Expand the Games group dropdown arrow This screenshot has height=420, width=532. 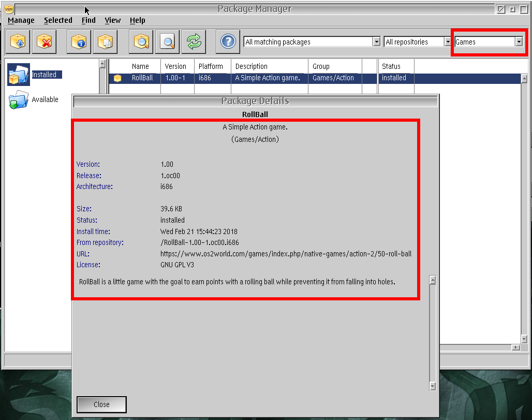coord(519,42)
